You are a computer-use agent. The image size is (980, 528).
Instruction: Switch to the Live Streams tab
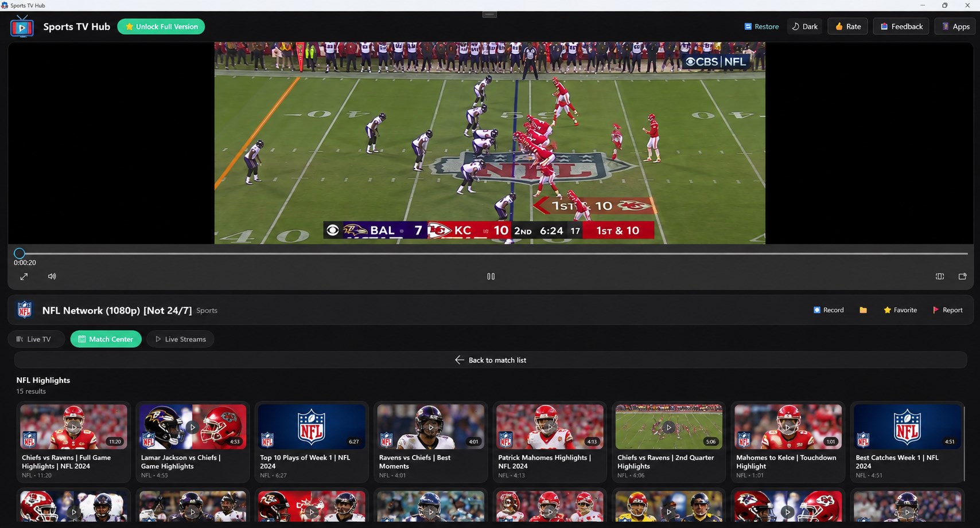pyautogui.click(x=180, y=339)
